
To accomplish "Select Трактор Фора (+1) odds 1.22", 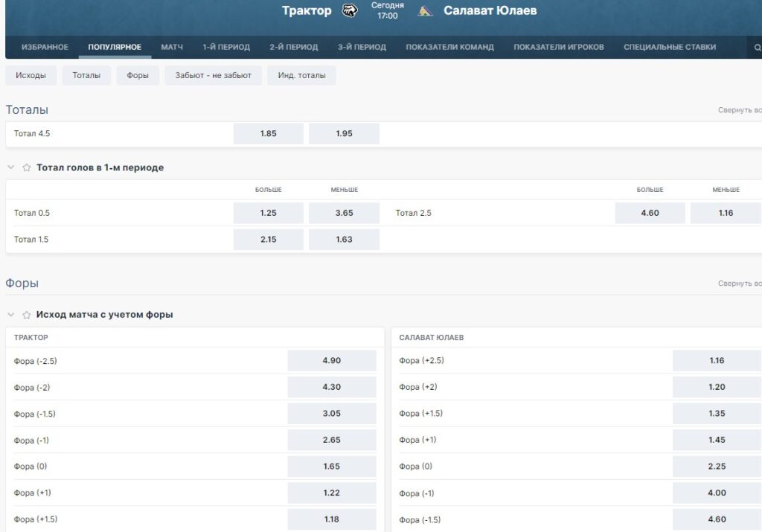I will 332,493.
